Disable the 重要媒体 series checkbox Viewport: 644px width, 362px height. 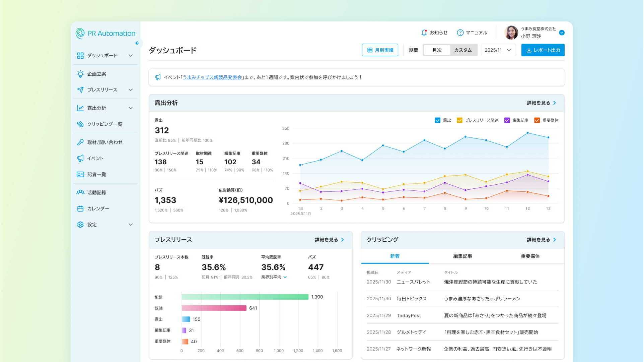(x=537, y=120)
